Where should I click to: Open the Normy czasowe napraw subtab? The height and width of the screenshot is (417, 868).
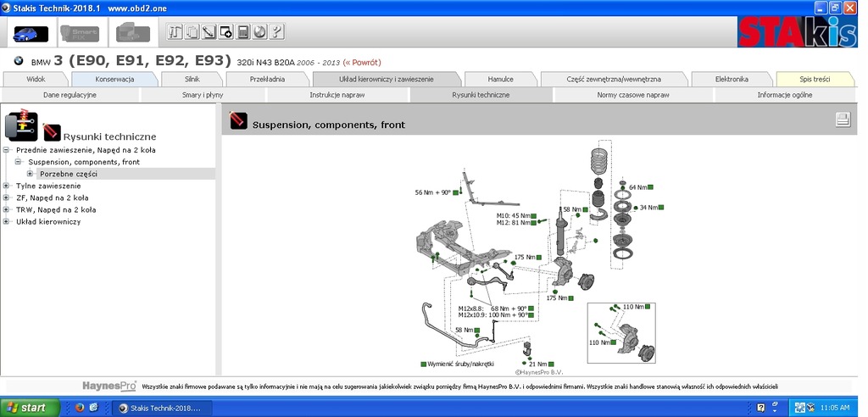633,95
